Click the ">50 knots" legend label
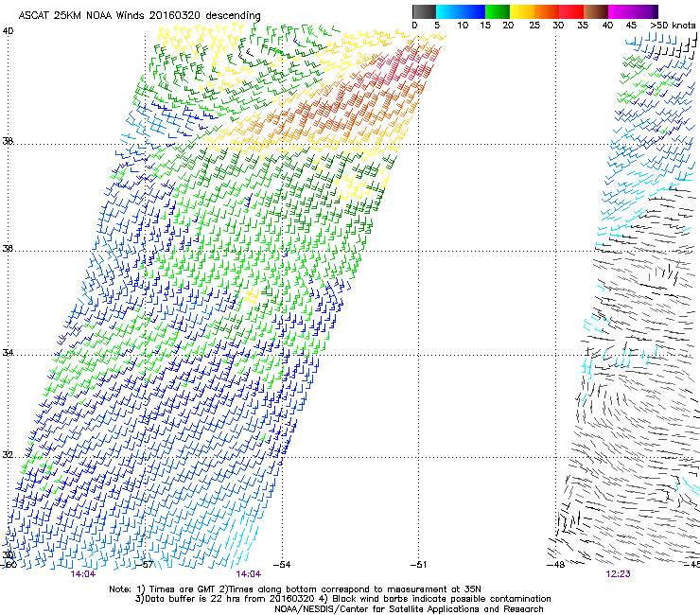This screenshot has width=700, height=615. click(x=673, y=26)
